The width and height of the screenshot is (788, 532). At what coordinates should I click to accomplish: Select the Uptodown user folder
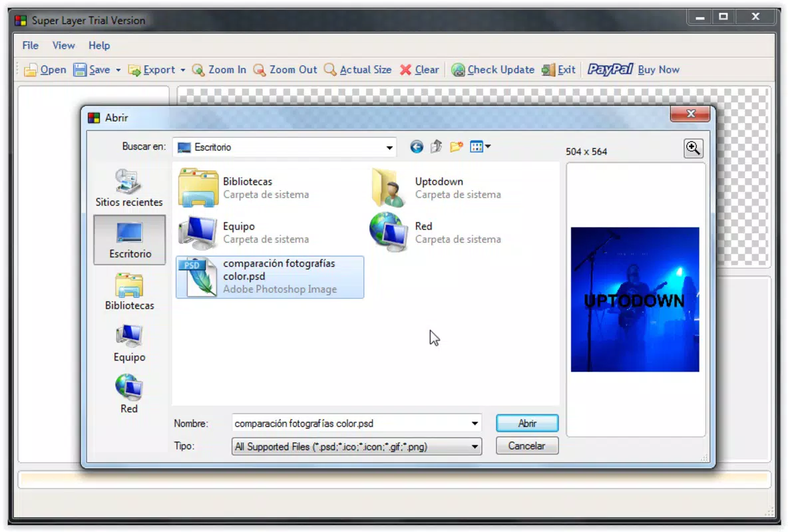(436, 188)
